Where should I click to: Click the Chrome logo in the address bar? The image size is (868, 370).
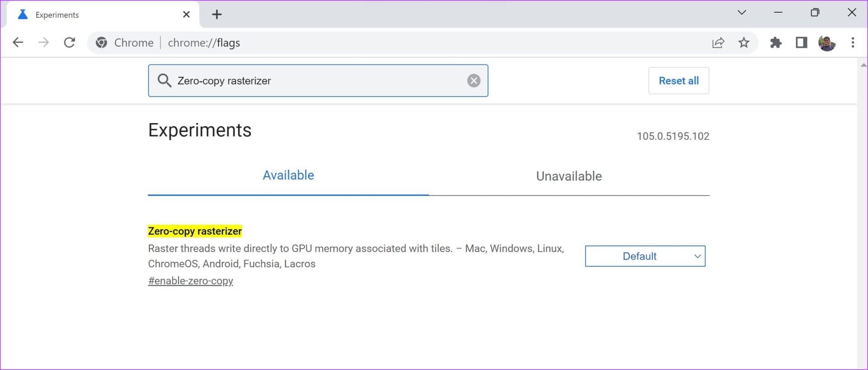pyautogui.click(x=102, y=43)
